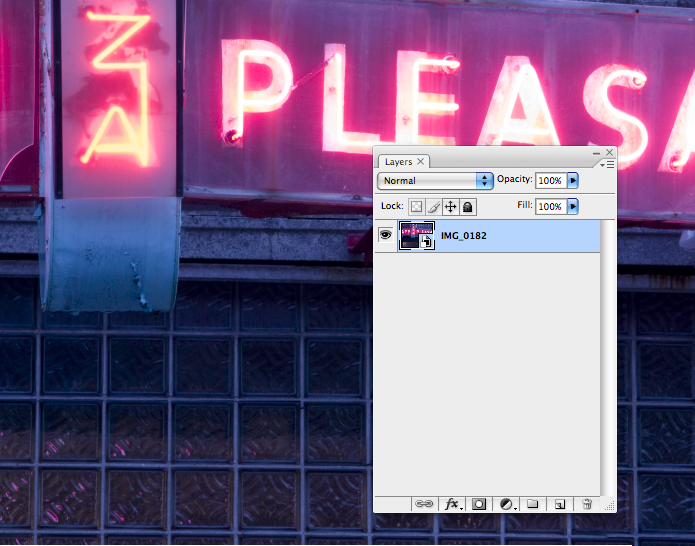Image resolution: width=695 pixels, height=546 pixels.
Task: Open Opacity slider arrow
Action: coord(573,180)
